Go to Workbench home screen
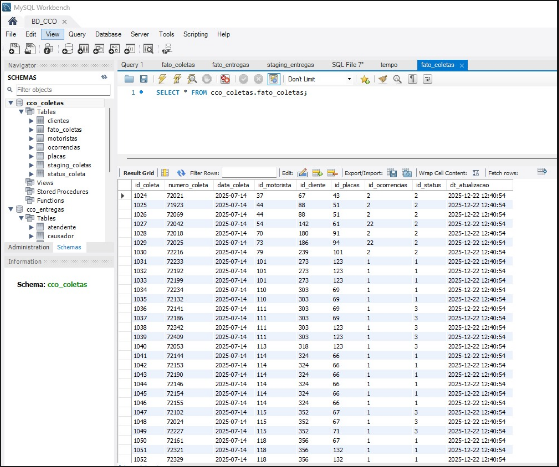This screenshot has height=467, width=559. pyautogui.click(x=13, y=21)
